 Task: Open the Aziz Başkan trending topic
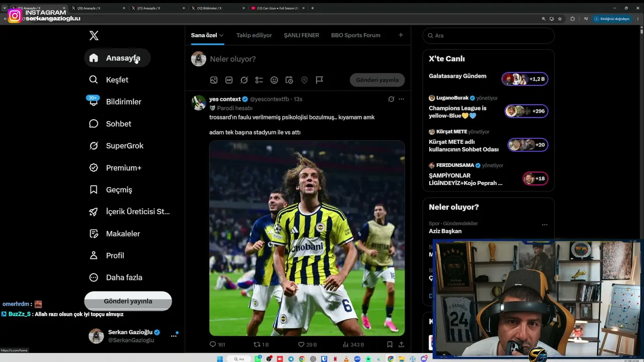[445, 231]
